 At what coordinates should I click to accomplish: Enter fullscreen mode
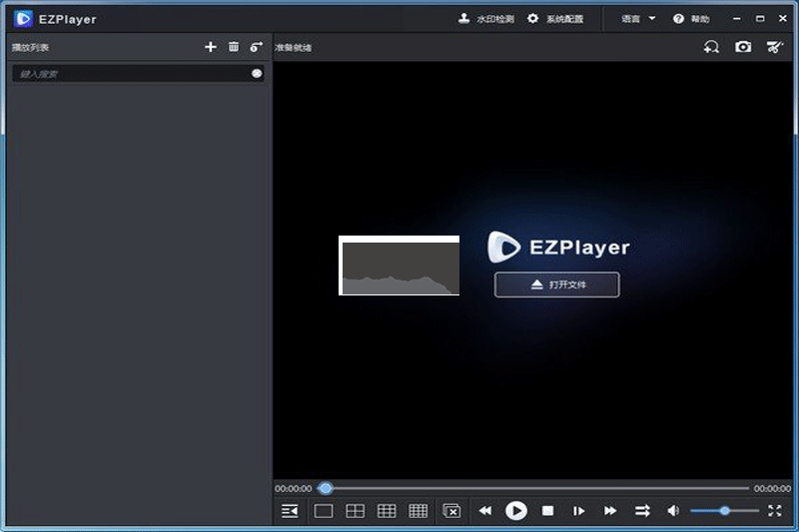click(x=775, y=511)
